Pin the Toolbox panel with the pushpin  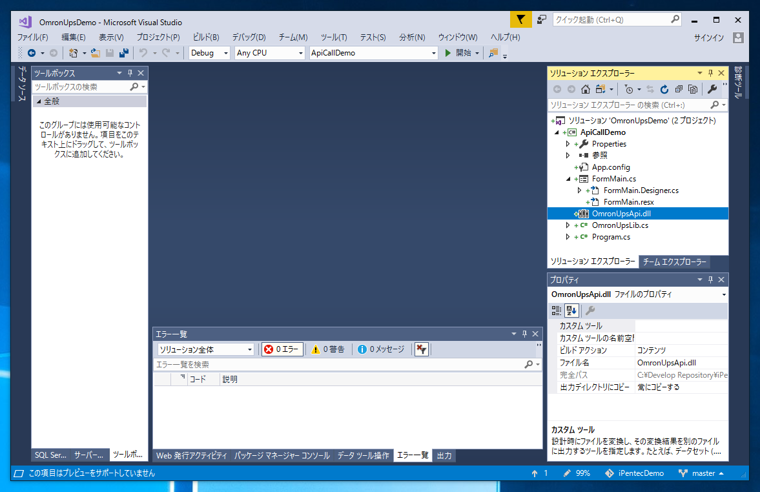tap(130, 73)
